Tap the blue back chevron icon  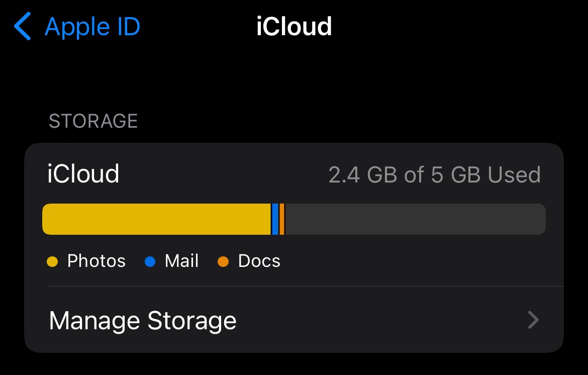(23, 27)
